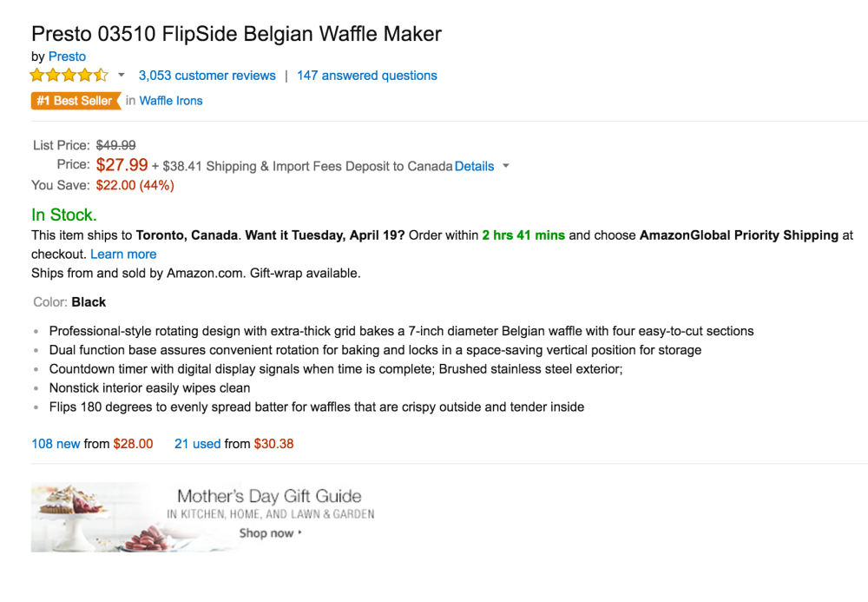View 108 new offers
This screenshot has width=868, height=602.
coord(56,444)
